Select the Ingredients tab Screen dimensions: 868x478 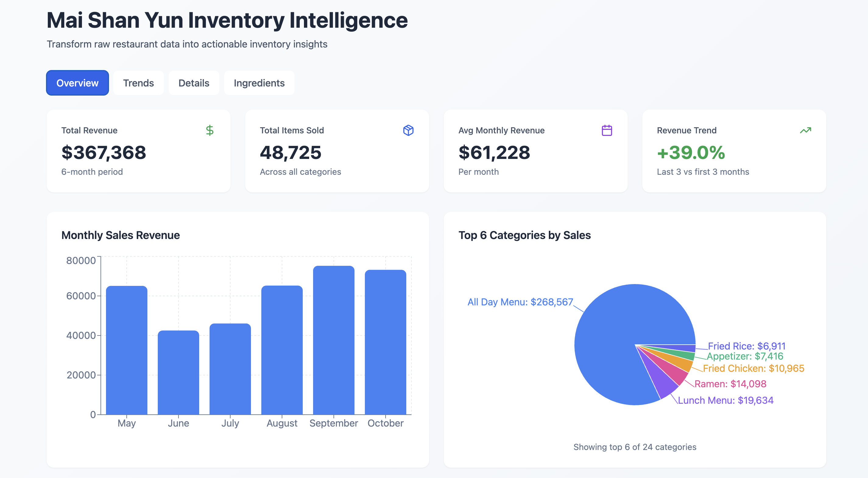click(x=259, y=83)
